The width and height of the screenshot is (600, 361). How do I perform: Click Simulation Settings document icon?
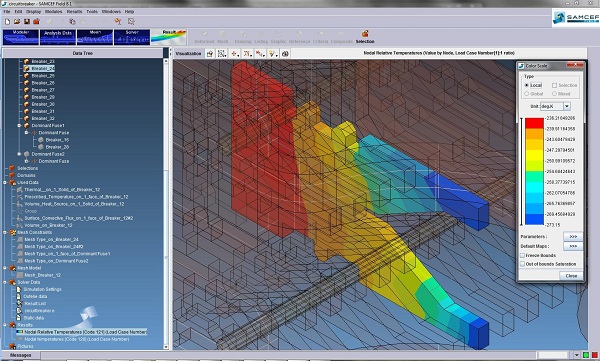(19, 289)
